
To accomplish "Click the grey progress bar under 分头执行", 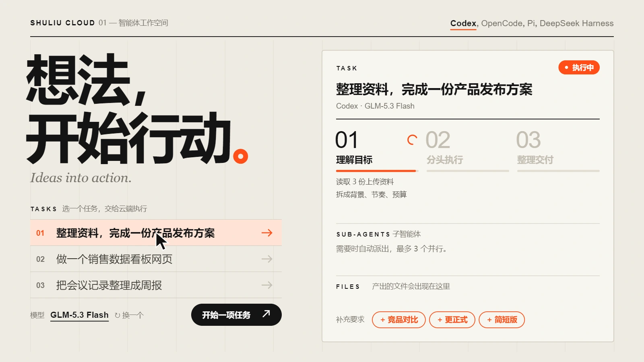I will [468, 171].
